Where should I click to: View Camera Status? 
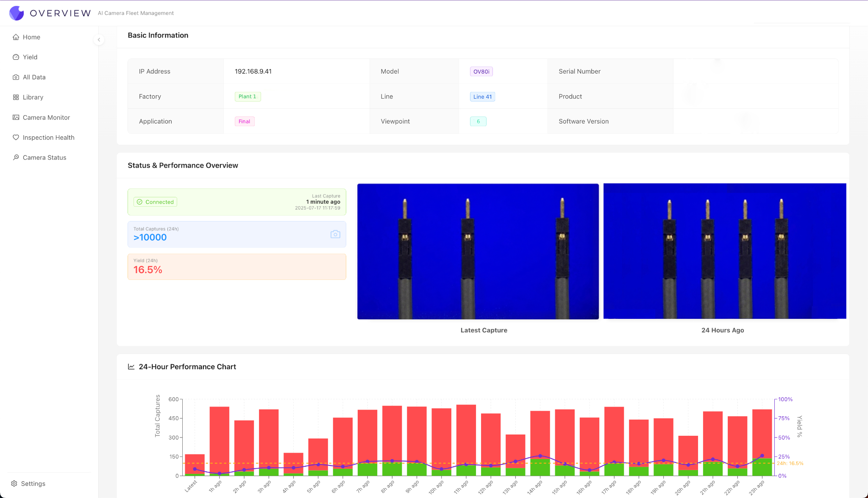tap(44, 157)
